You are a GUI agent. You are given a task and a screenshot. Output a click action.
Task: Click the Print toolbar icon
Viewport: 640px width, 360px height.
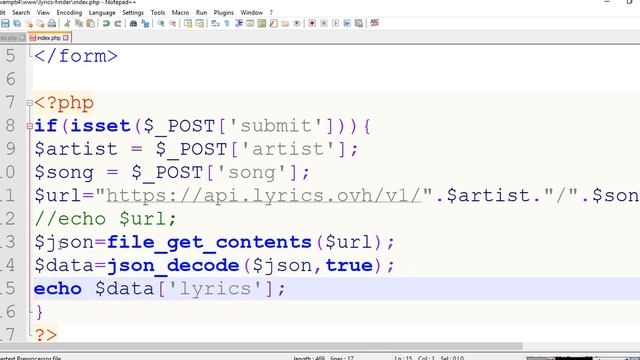(52, 23)
